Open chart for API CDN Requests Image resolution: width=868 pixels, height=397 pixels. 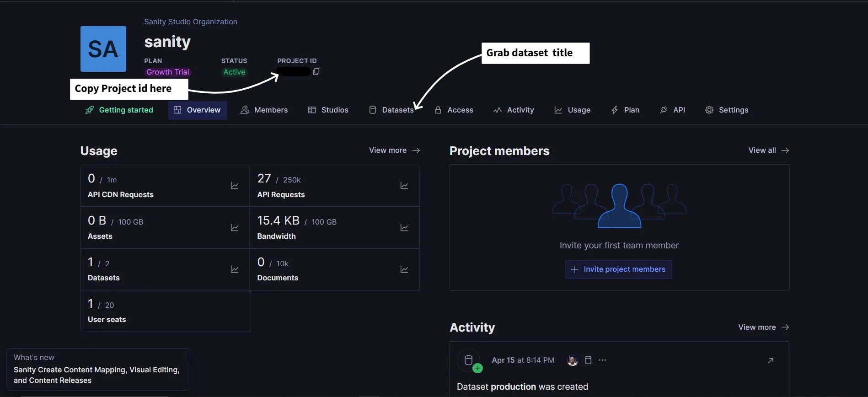coord(235,186)
